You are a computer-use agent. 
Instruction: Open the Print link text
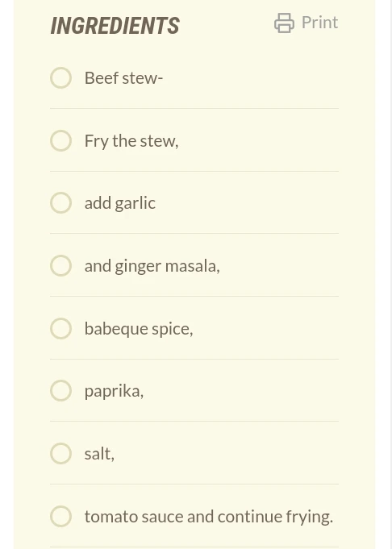pos(319,23)
